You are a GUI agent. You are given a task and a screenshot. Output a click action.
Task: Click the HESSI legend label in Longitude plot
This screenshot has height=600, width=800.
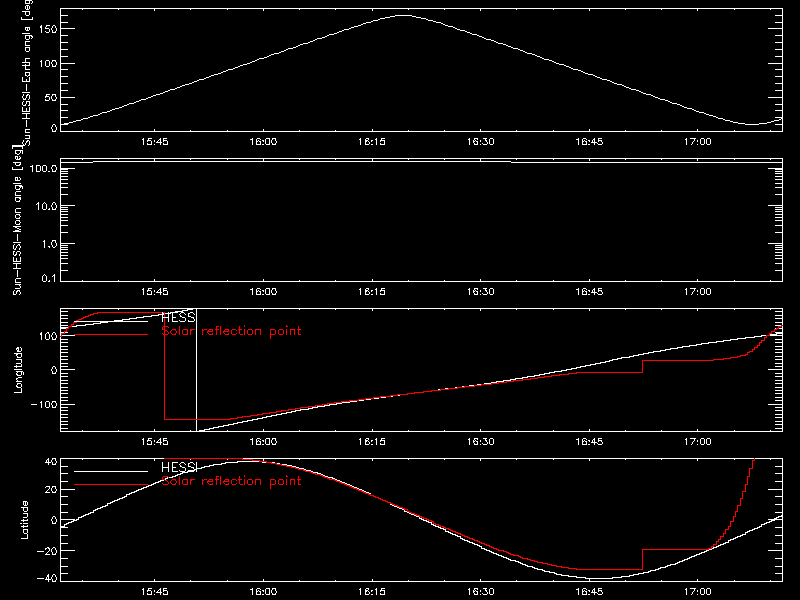tap(178, 317)
